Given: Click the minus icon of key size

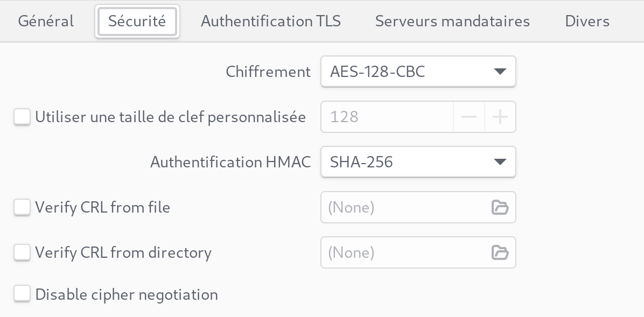Looking at the screenshot, I should coord(469,117).
